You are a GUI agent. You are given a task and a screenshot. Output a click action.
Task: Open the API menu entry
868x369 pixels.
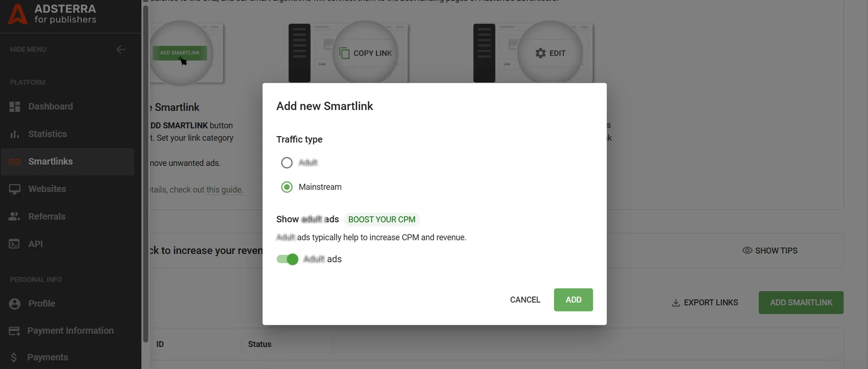(68, 244)
